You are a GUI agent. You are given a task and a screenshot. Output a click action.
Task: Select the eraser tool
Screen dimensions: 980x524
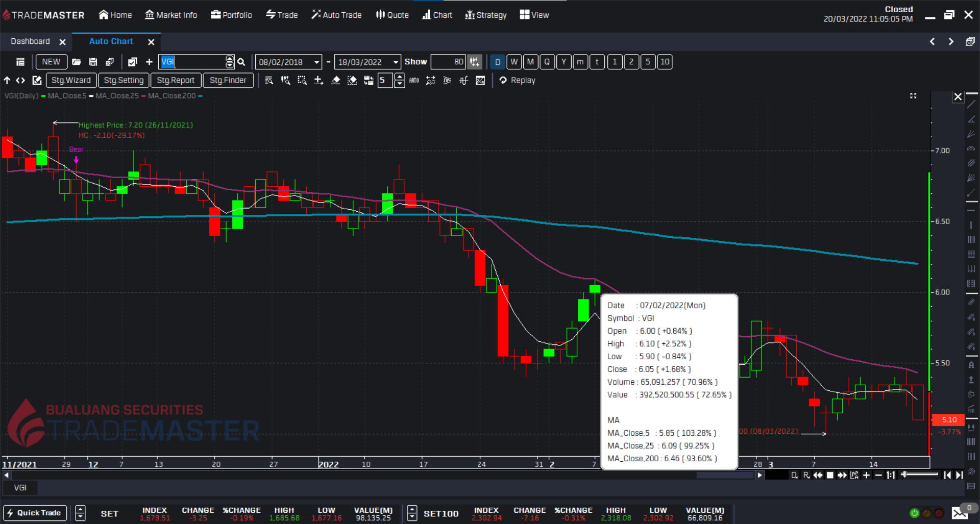(335, 80)
